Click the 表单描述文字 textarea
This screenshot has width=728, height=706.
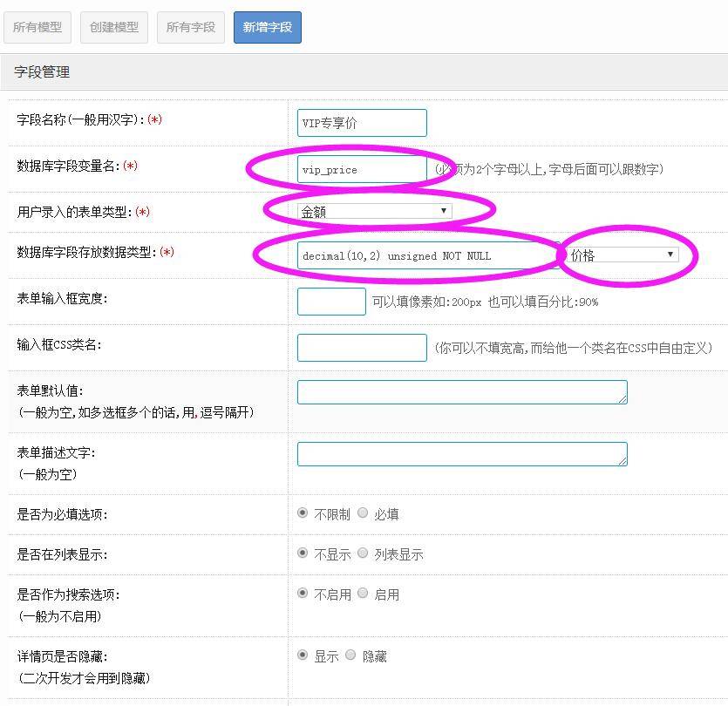pyautogui.click(x=462, y=454)
